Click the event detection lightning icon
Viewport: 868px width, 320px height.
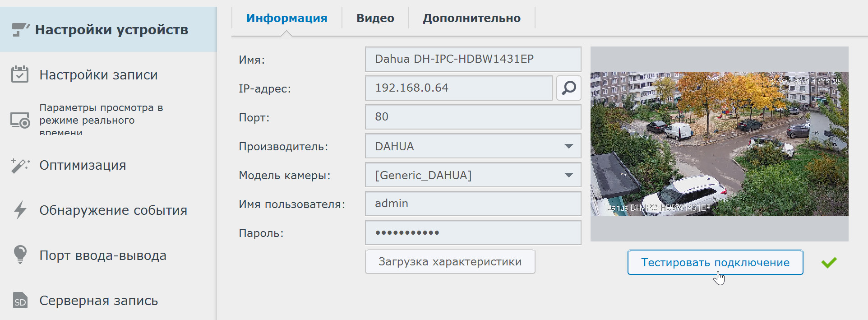tap(20, 210)
